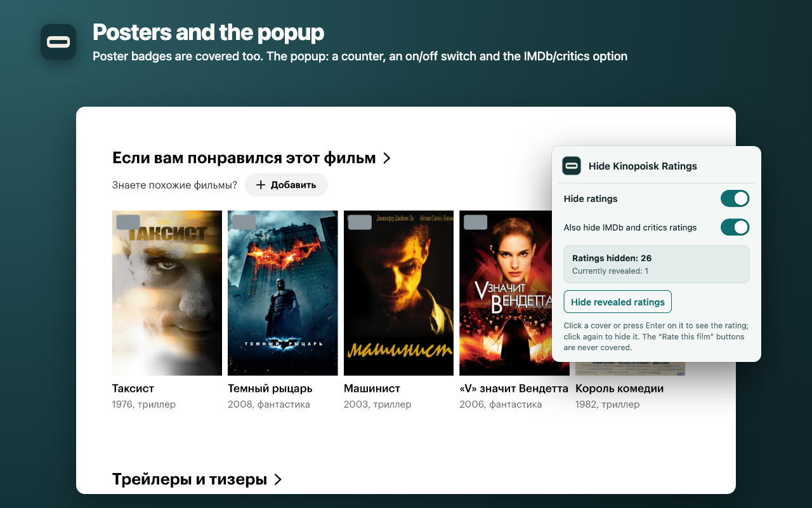812x508 pixels.
Task: Click the popup's Hide Kinopoisk Ratings logo icon
Action: point(572,166)
